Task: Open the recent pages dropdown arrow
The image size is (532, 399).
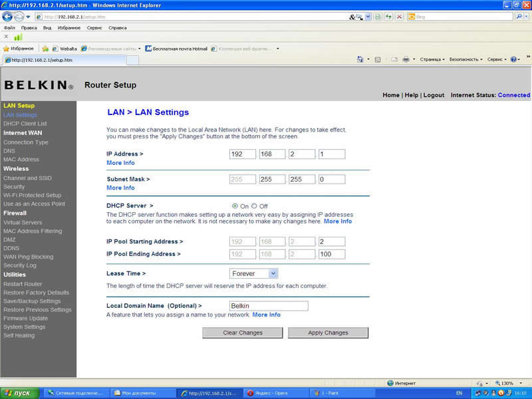Action: [x=28, y=16]
